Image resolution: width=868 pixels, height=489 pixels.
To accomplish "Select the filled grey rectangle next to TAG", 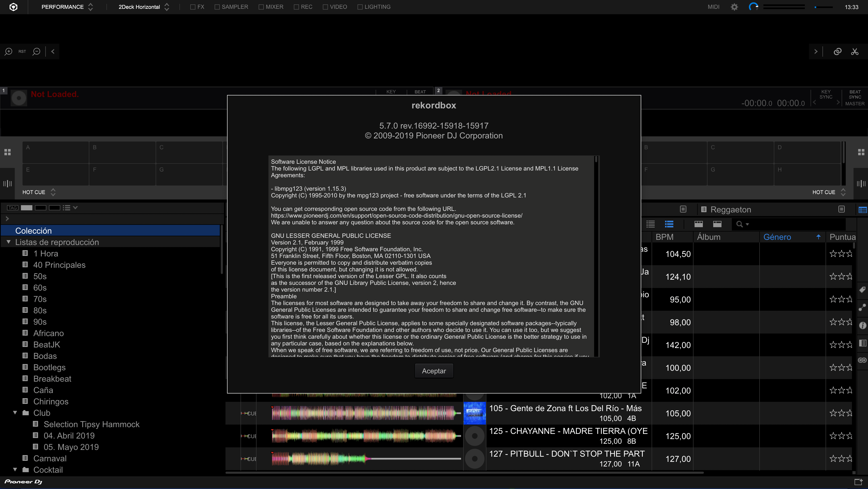I will coord(27,208).
